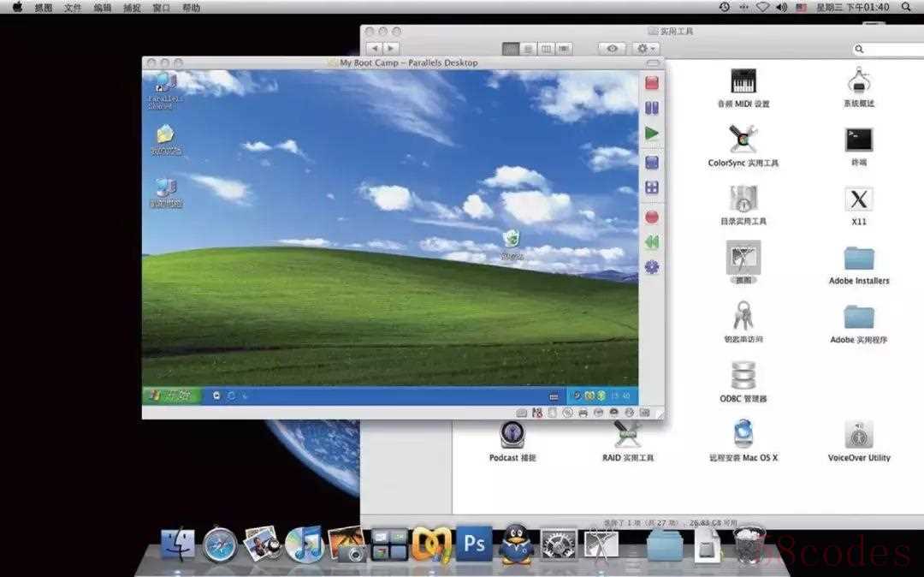Open Finder from the Dock
Screen dimensions: 924x577
177,544
